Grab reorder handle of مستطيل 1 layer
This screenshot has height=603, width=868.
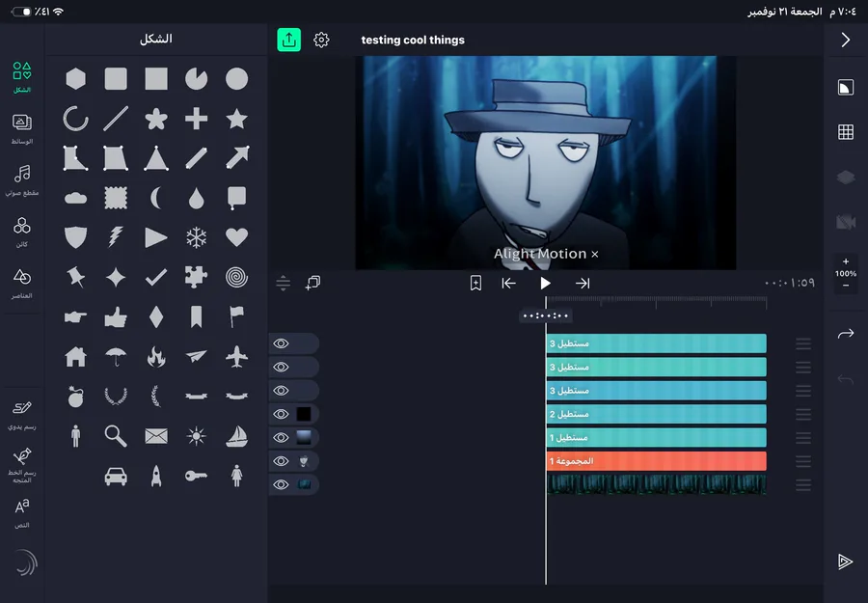pos(803,437)
